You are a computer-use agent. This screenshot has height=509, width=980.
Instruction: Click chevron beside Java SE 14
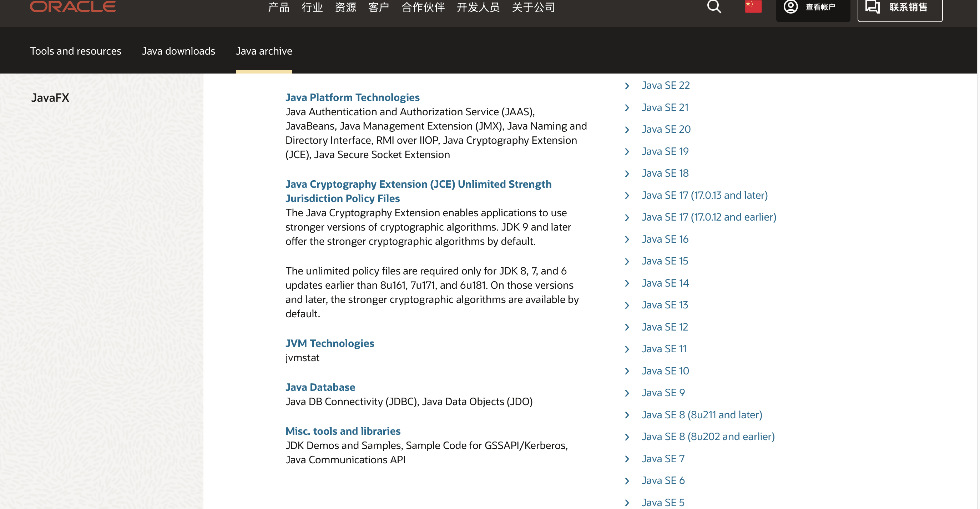(x=627, y=283)
